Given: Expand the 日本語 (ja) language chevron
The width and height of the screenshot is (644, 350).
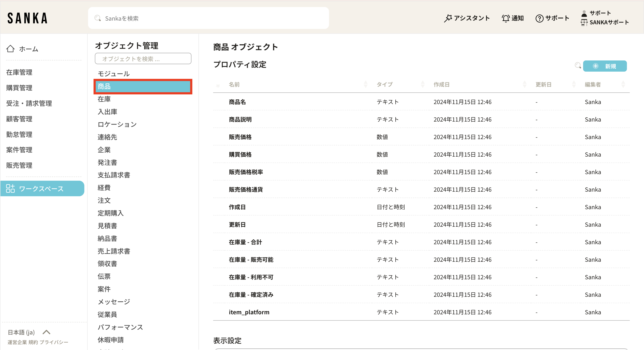Looking at the screenshot, I should (46, 332).
